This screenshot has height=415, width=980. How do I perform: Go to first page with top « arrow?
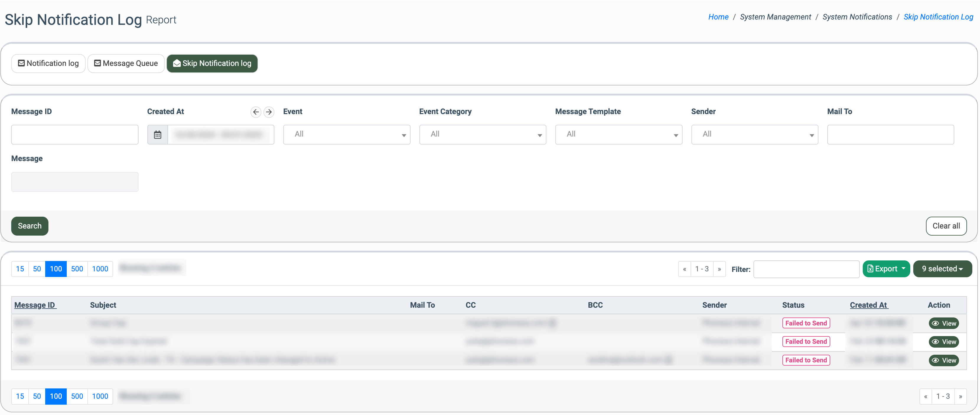click(684, 269)
